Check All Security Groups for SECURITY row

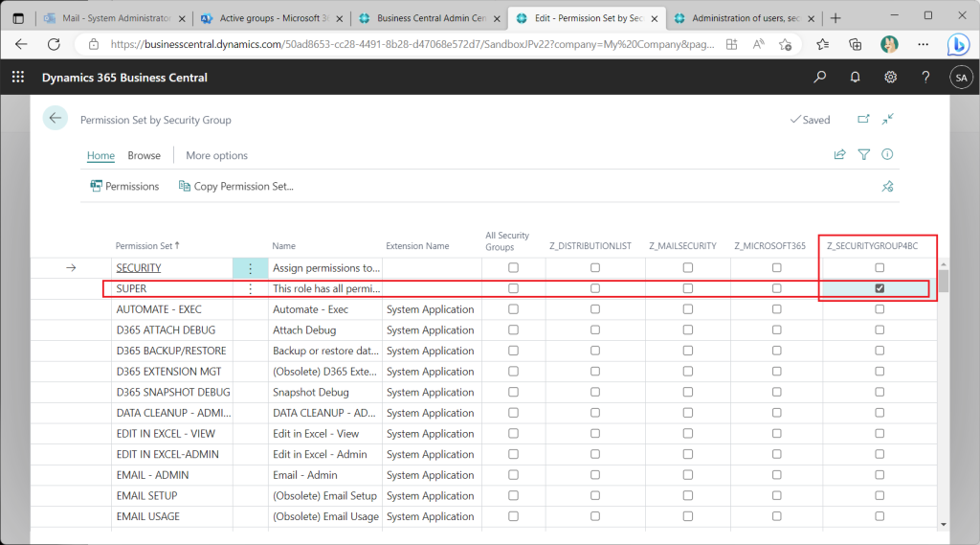pyautogui.click(x=513, y=268)
